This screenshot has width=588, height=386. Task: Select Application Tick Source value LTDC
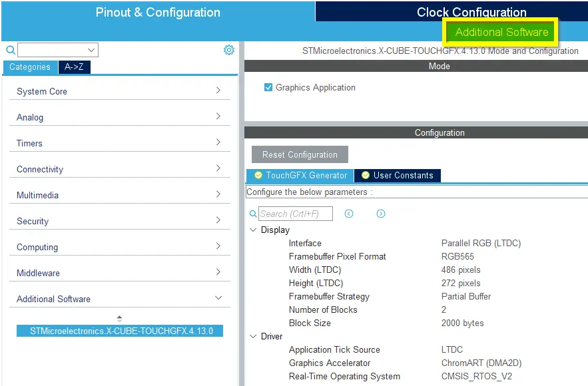[x=452, y=349]
